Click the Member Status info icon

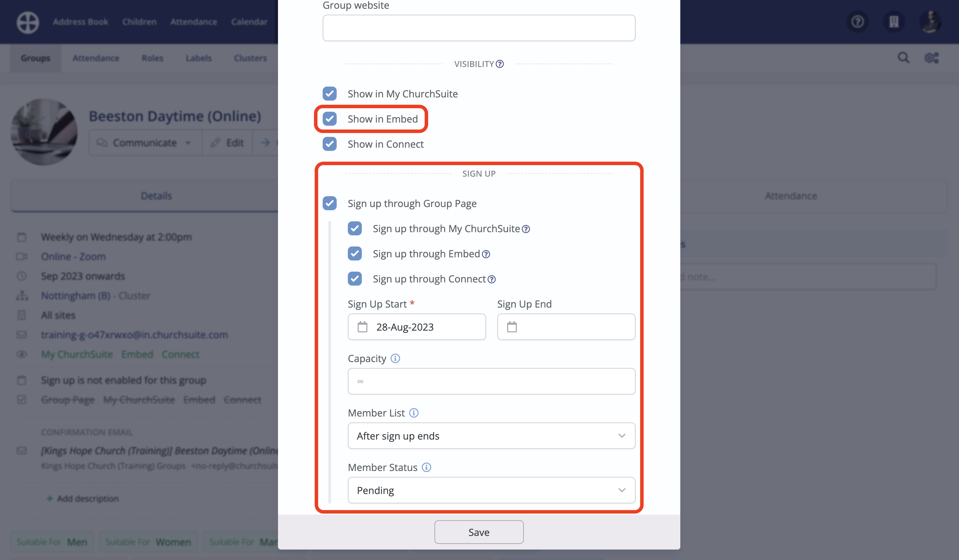pos(427,467)
